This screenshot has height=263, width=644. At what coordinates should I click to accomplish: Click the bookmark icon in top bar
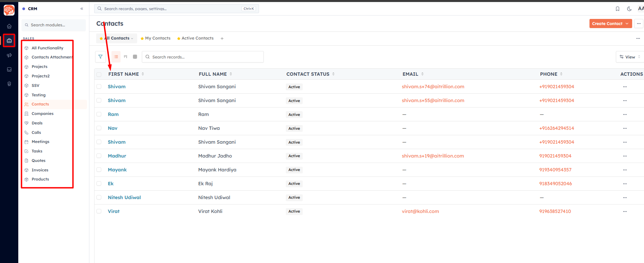(x=618, y=9)
